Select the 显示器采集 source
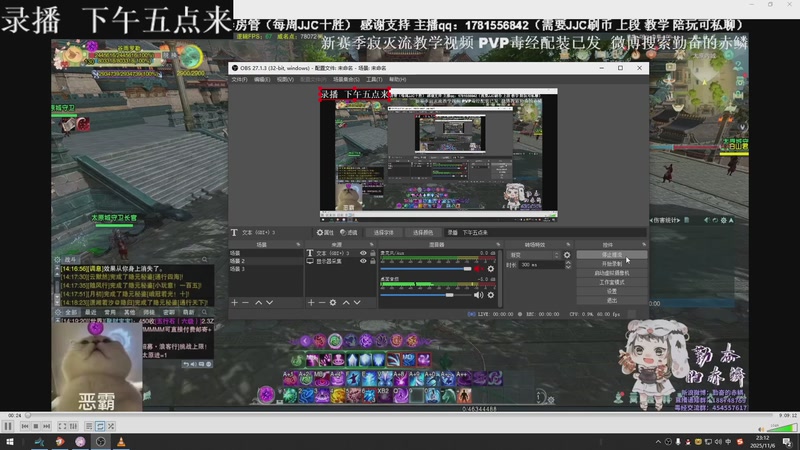Viewport: 800px width, 450px height. 332,261
